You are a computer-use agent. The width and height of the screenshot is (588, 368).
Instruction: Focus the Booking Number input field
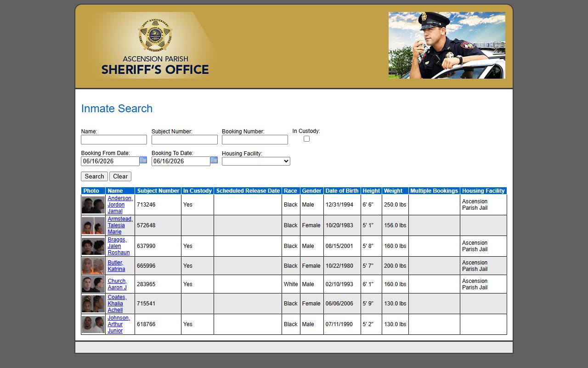pyautogui.click(x=255, y=139)
